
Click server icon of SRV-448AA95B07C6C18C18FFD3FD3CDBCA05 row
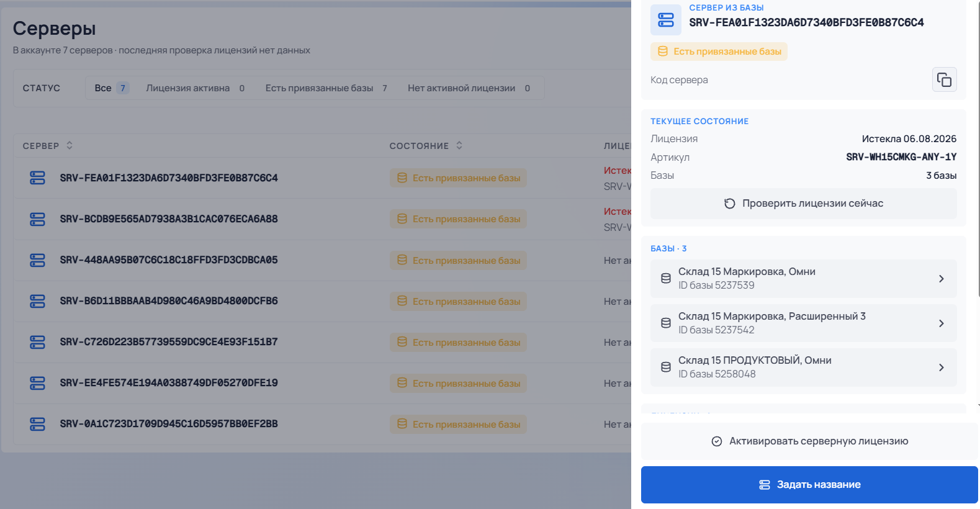point(37,260)
